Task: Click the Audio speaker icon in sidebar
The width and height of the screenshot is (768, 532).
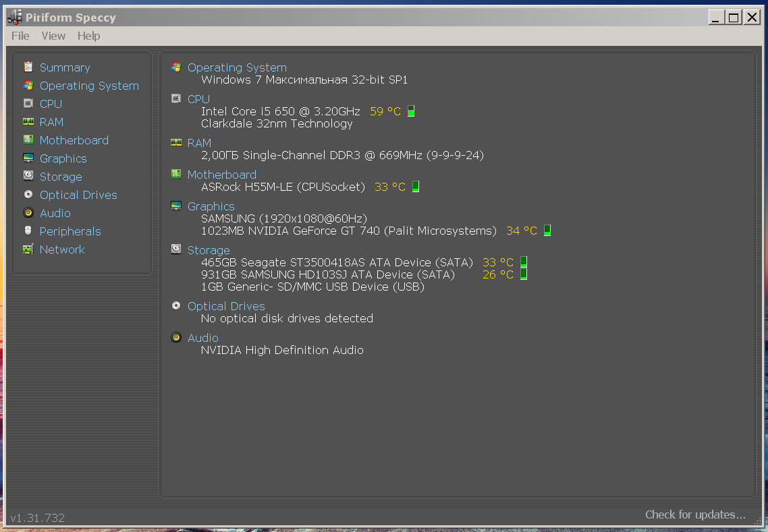Action: coord(28,212)
